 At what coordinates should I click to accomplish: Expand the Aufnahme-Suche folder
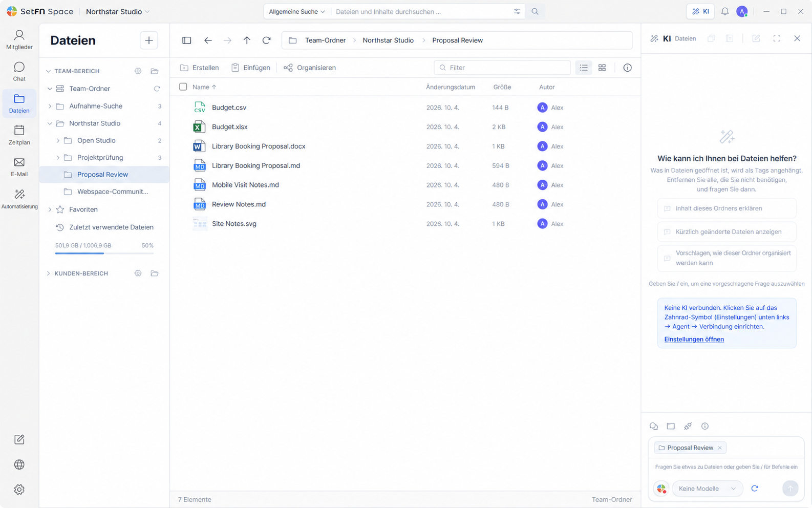tap(50, 106)
